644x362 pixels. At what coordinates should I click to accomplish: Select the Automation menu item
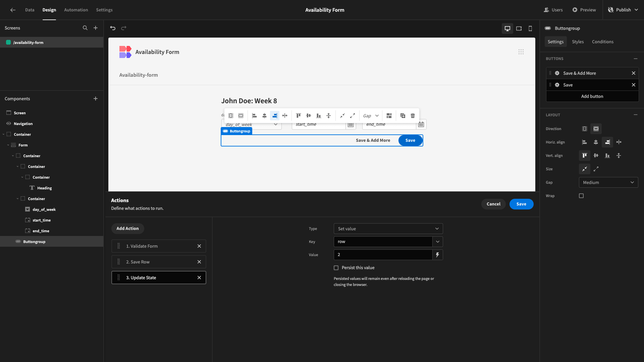click(75, 10)
